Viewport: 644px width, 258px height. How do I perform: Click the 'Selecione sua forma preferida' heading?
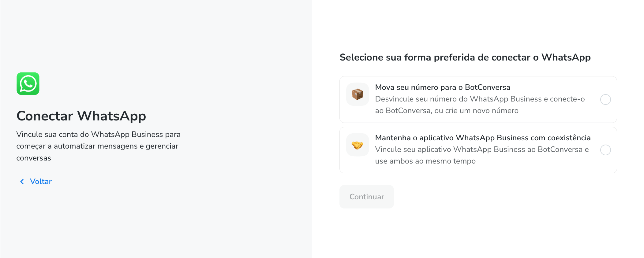point(465,57)
